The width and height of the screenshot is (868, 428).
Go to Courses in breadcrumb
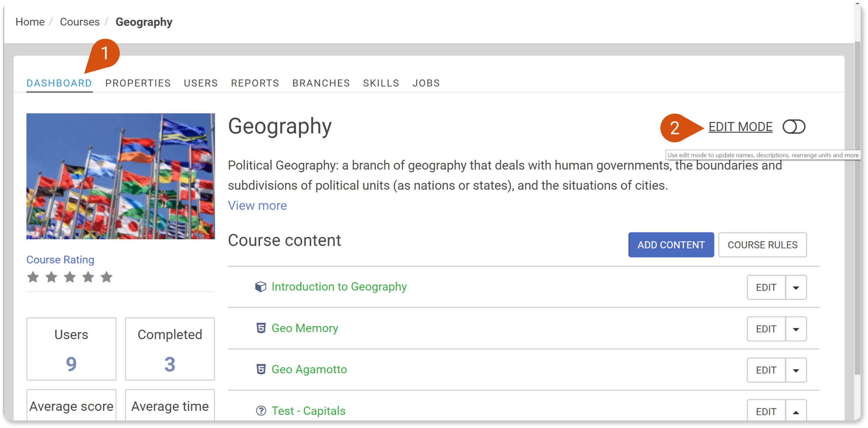(x=80, y=22)
